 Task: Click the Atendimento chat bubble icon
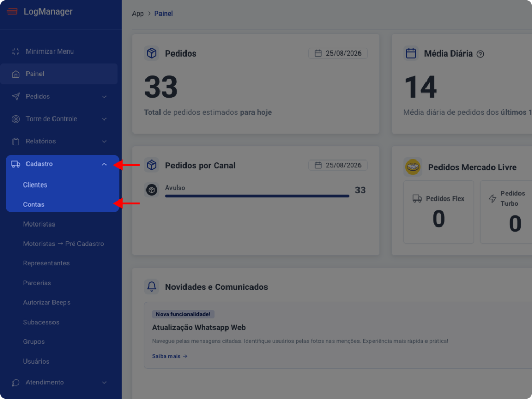click(16, 383)
